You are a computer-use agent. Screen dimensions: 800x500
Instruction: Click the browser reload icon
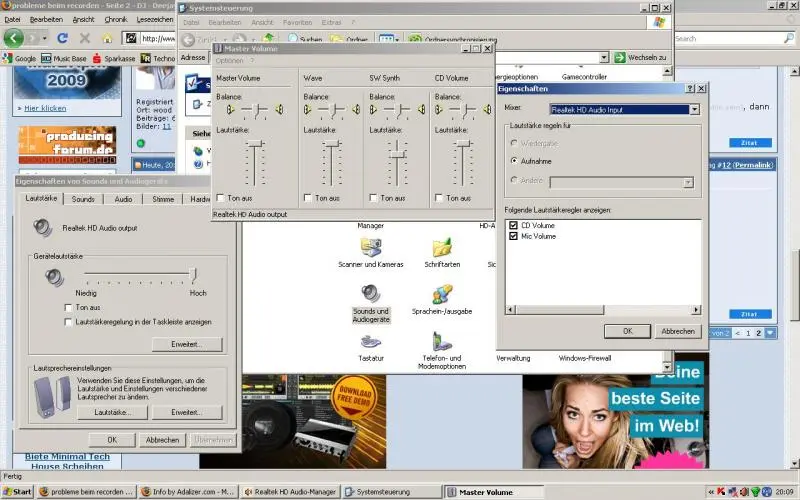(62, 38)
